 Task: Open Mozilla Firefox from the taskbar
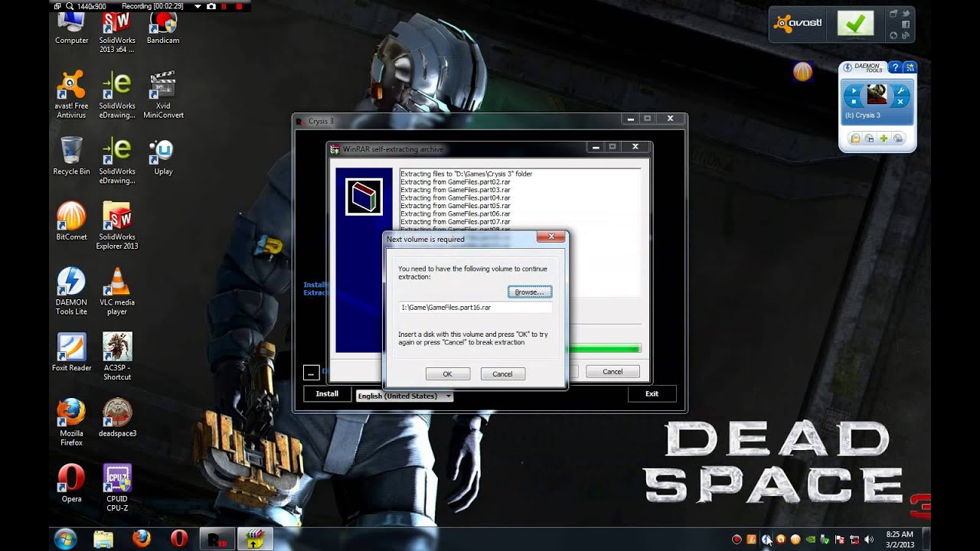(142, 540)
